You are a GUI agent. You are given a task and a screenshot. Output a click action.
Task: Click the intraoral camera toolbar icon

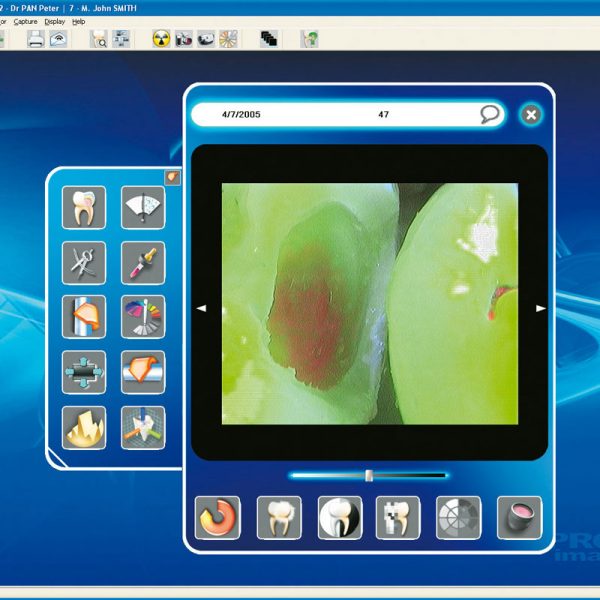[x=184, y=39]
